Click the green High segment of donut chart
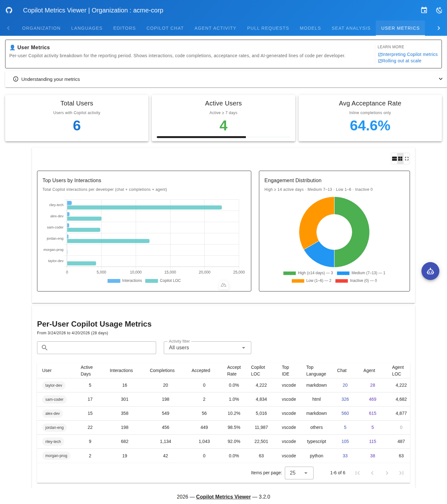This screenshot has height=504, width=447. pos(360,232)
